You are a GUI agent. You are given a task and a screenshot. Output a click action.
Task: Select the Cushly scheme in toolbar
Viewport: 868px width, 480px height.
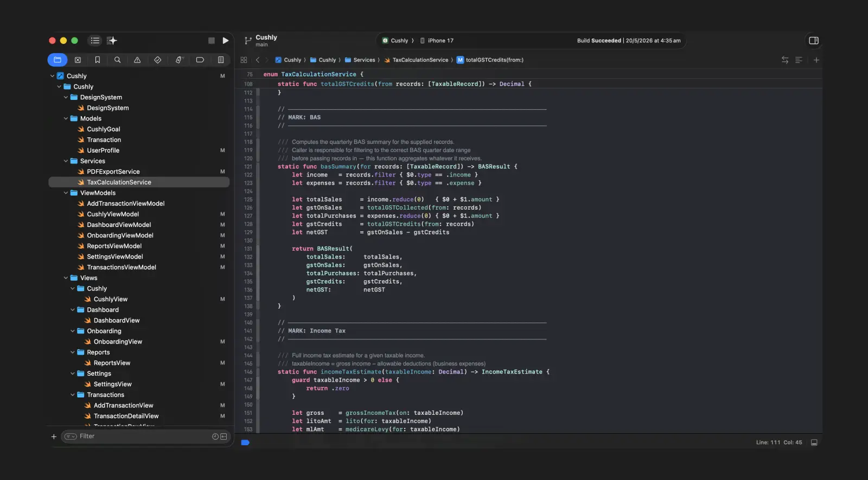point(395,41)
